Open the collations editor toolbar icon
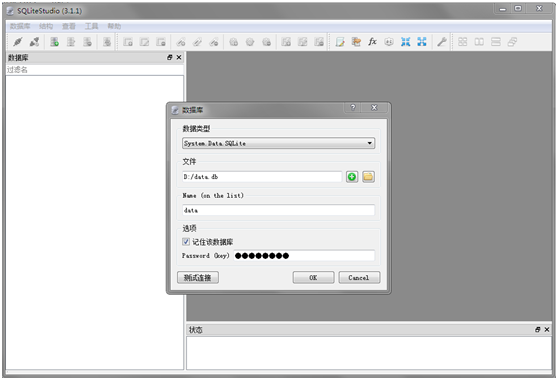This screenshot has width=558, height=380. [x=389, y=42]
